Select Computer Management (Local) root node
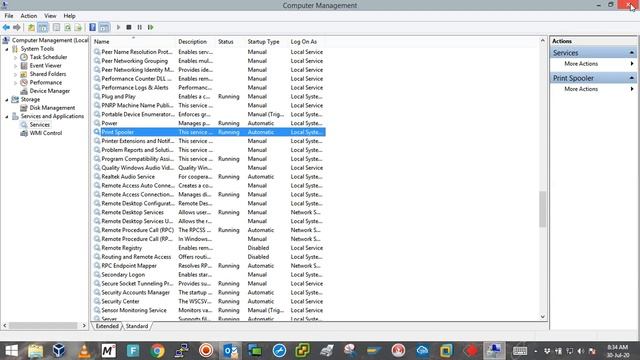The image size is (640, 360). pos(50,40)
